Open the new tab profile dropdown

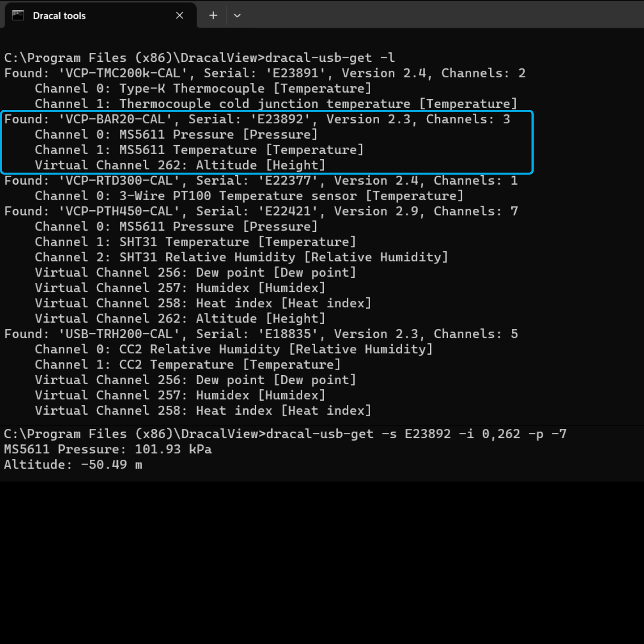point(237,15)
